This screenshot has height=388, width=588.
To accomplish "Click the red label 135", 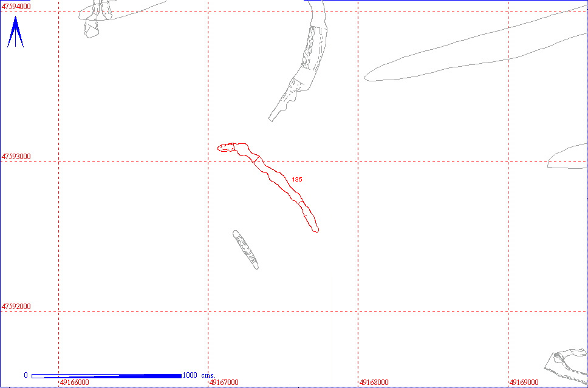I will (297, 180).
